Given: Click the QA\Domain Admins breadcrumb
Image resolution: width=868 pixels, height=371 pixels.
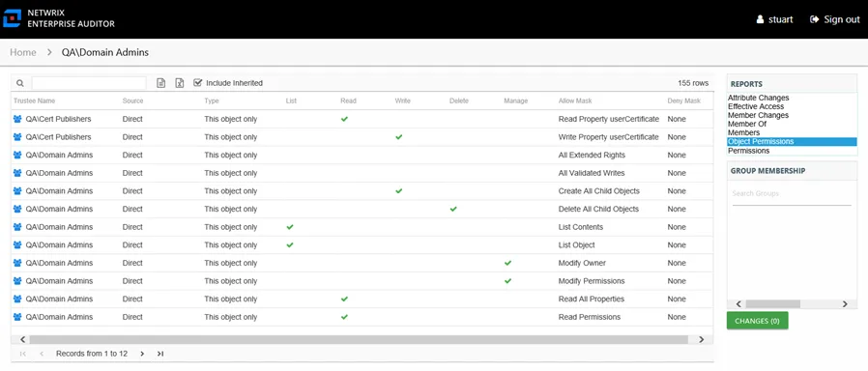Looking at the screenshot, I should pos(105,52).
